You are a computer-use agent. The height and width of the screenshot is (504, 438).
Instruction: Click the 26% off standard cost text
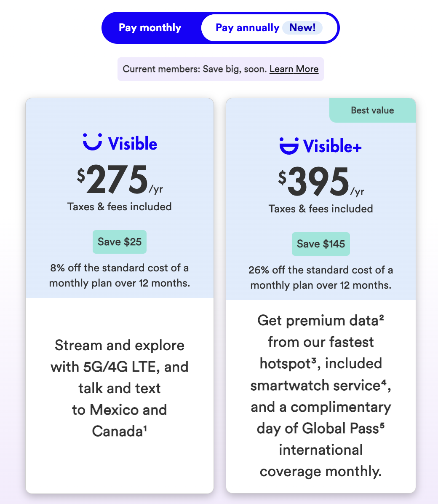click(x=321, y=278)
